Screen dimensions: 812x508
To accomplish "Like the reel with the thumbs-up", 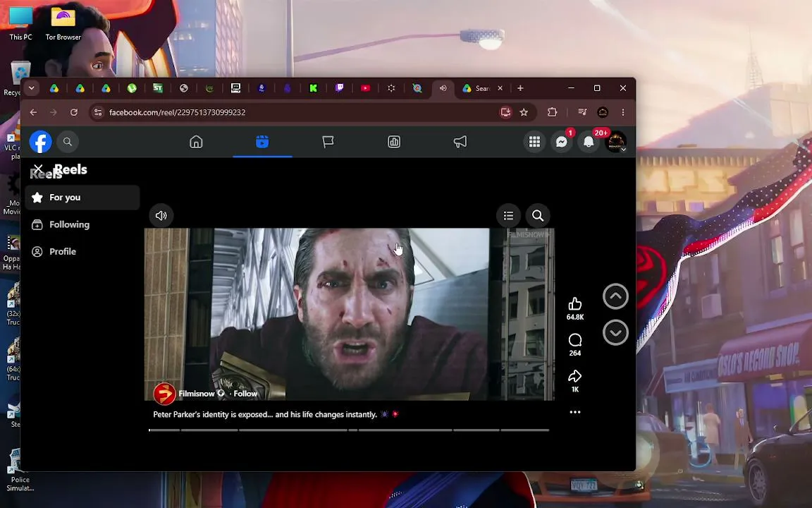I will tap(575, 304).
